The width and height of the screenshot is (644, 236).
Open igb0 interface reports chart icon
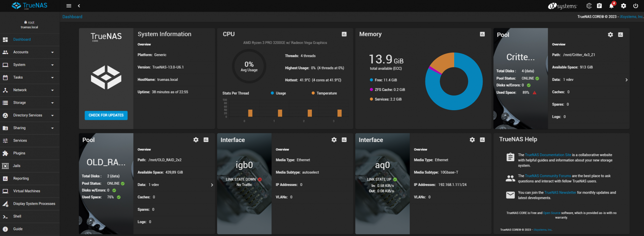pos(344,140)
